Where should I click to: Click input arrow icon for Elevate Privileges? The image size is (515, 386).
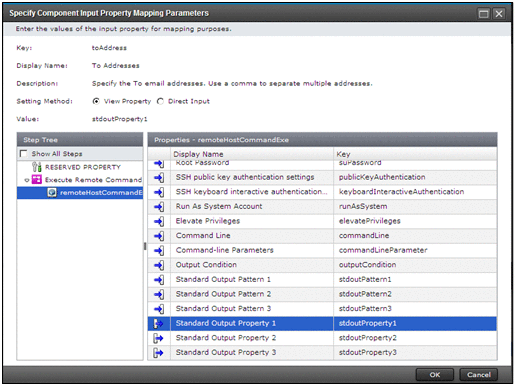pos(159,221)
